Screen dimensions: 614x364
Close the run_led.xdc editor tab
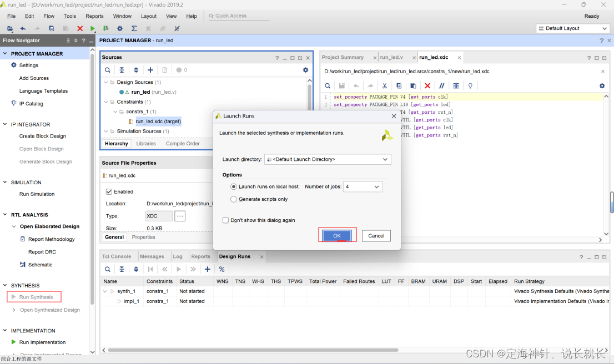[459, 58]
